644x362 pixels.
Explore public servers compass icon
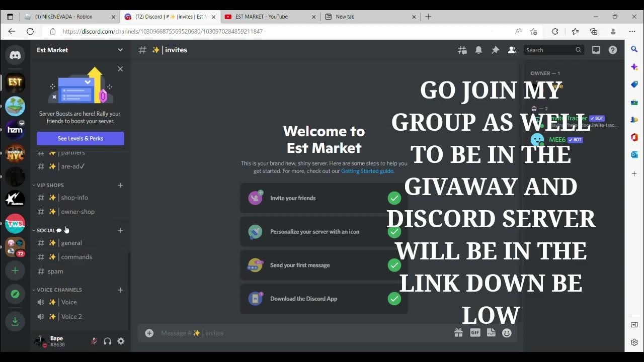[15, 294]
